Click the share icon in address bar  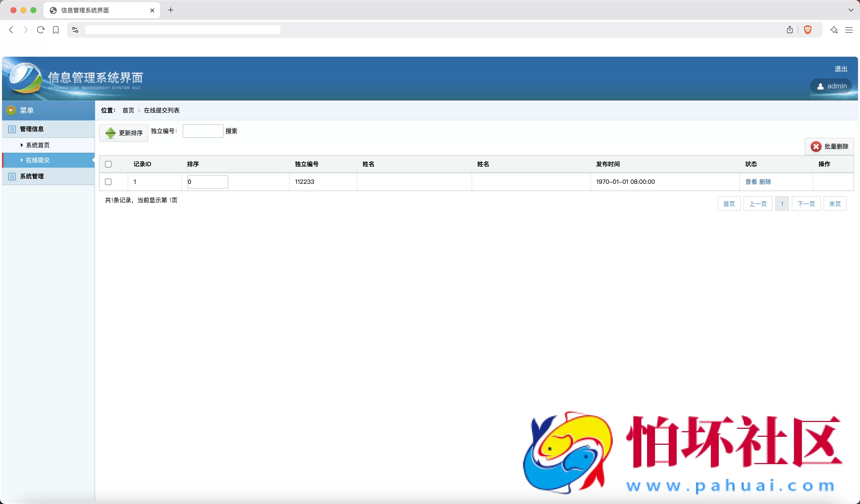coord(790,30)
